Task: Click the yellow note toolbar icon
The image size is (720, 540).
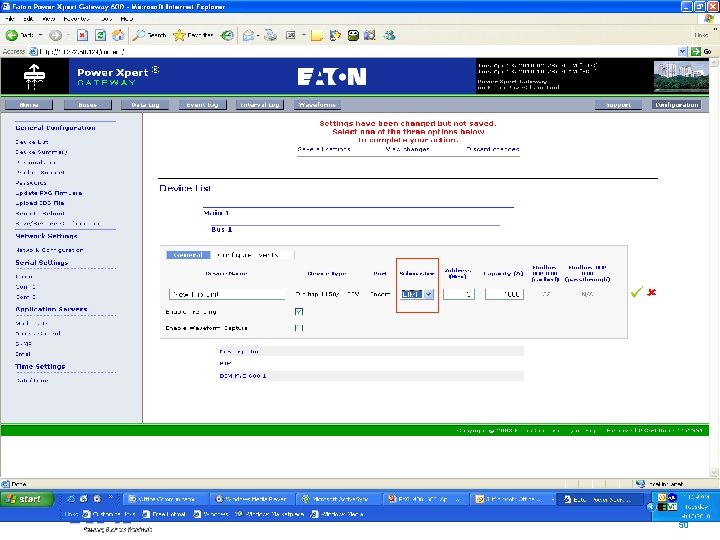Action: pyautogui.click(x=316, y=35)
